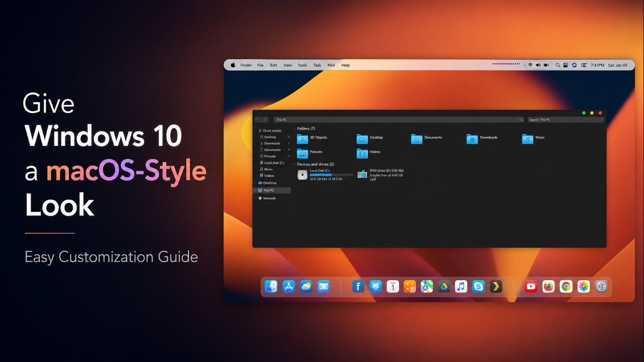Open YouTube icon in the dock
Screen dimensions: 644x362
[x=531, y=287]
